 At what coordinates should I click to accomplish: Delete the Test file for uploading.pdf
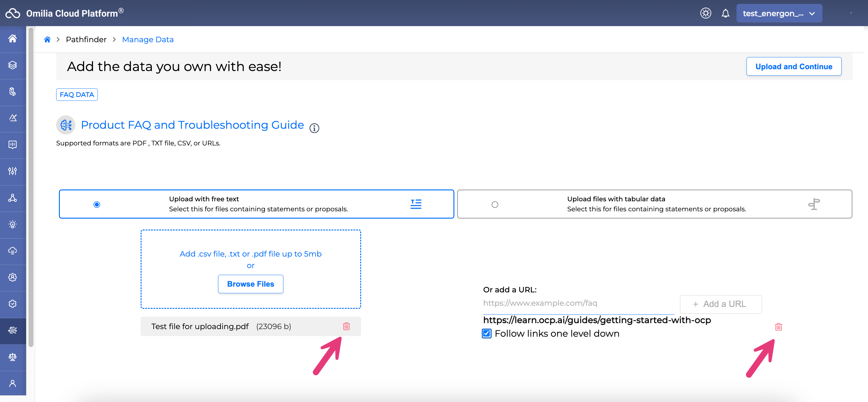(347, 326)
